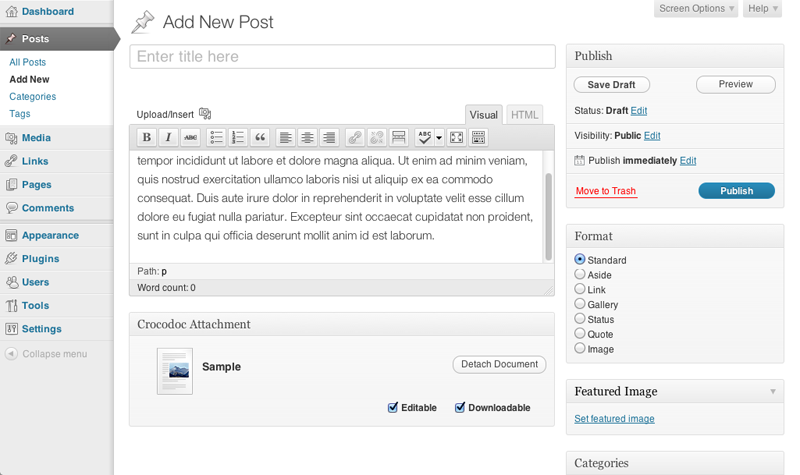Expand the Screen Options panel

(x=696, y=9)
